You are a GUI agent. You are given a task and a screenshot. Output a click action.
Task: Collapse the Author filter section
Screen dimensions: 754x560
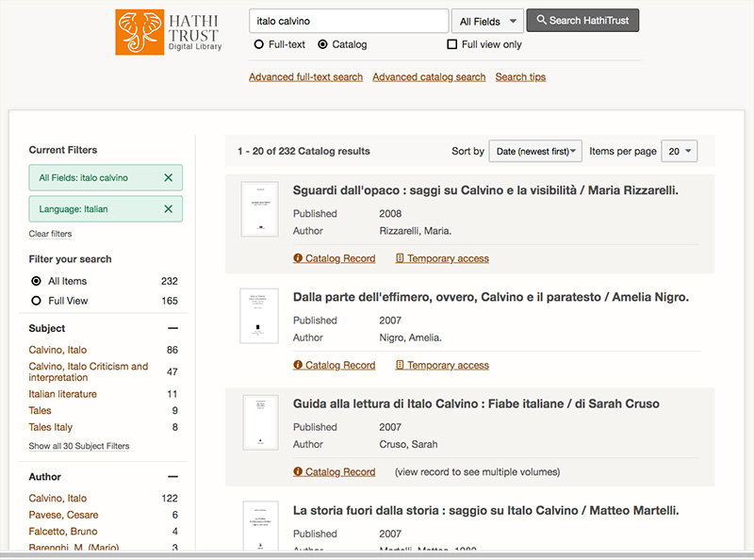click(x=172, y=477)
